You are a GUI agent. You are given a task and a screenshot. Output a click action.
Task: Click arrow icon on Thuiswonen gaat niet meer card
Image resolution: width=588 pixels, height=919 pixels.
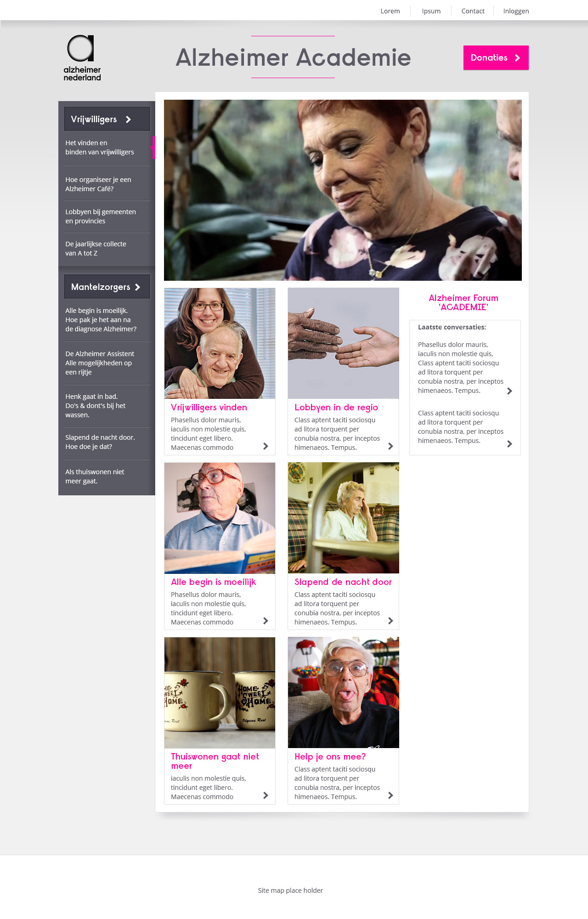(266, 795)
